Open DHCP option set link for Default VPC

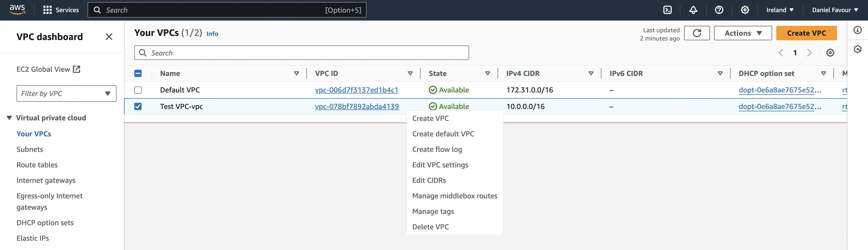coord(780,90)
